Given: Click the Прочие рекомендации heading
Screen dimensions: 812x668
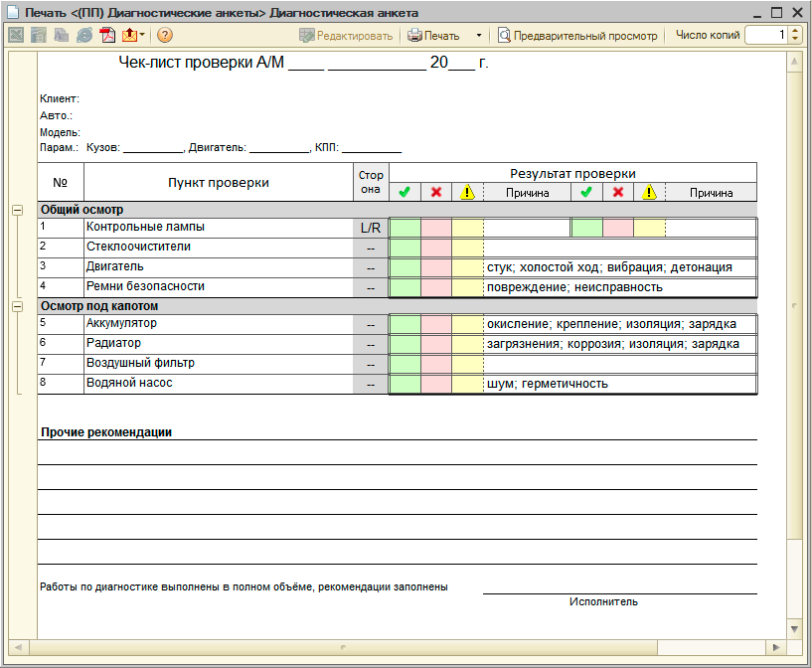Looking at the screenshot, I should pos(106,432).
